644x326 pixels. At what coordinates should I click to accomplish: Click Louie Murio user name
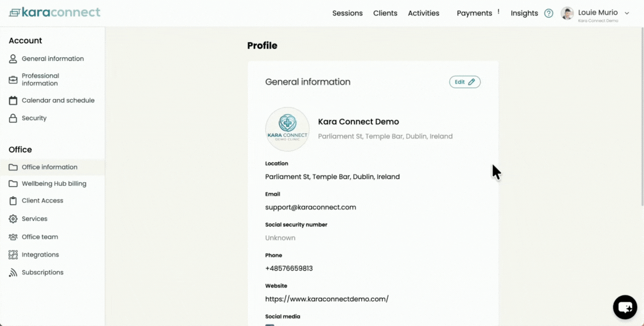[x=598, y=12]
